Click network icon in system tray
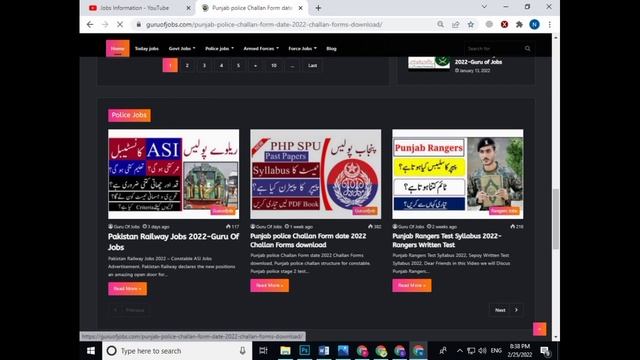 471,351
